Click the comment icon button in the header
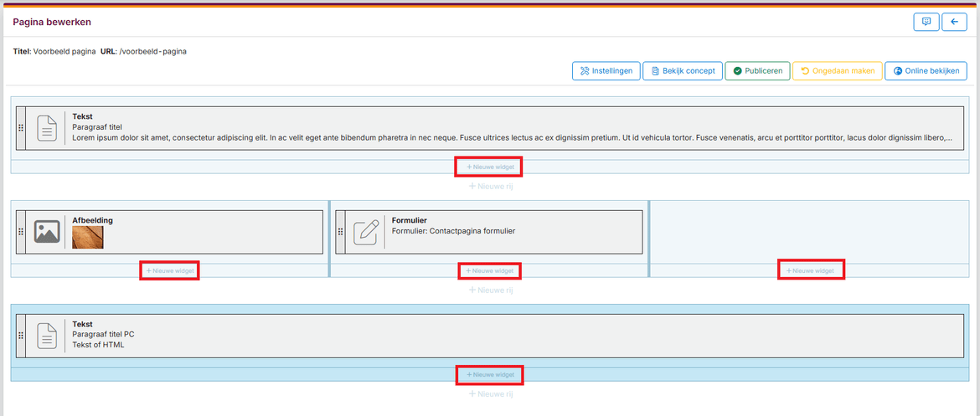 click(926, 23)
